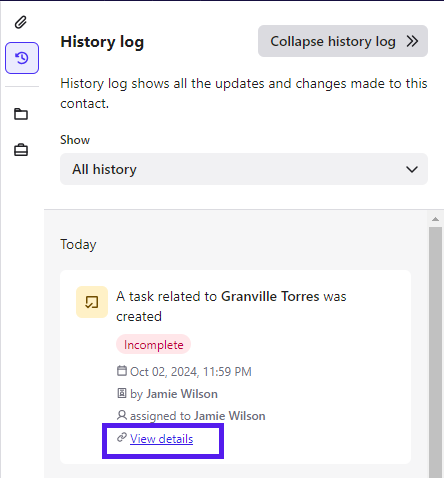Click the scrollbar up arrow

pyautogui.click(x=435, y=219)
